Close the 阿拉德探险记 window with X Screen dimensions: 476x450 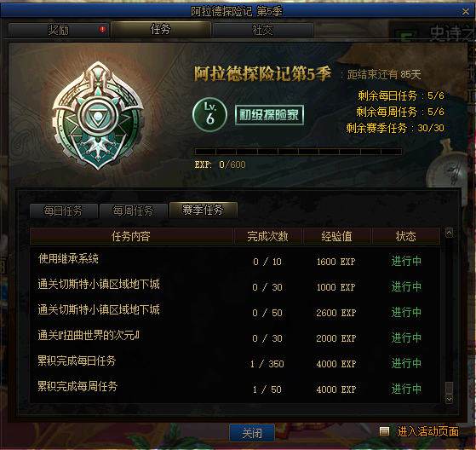coord(466,12)
